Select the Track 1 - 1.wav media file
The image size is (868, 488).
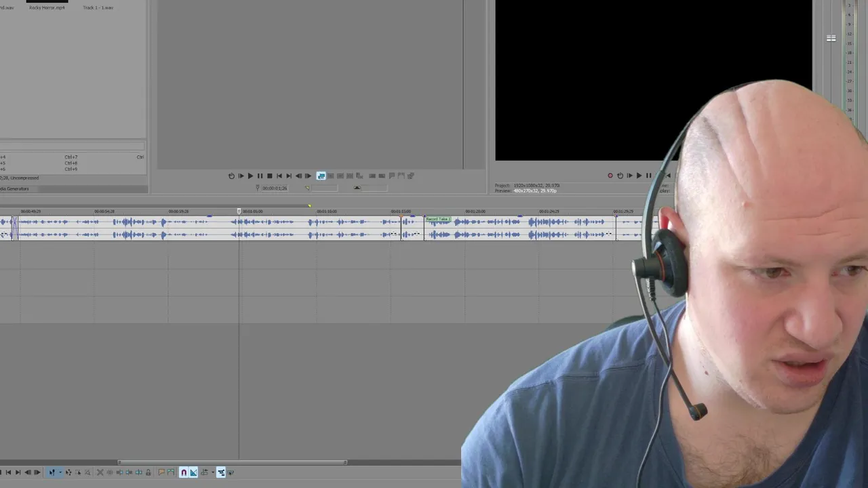point(98,7)
